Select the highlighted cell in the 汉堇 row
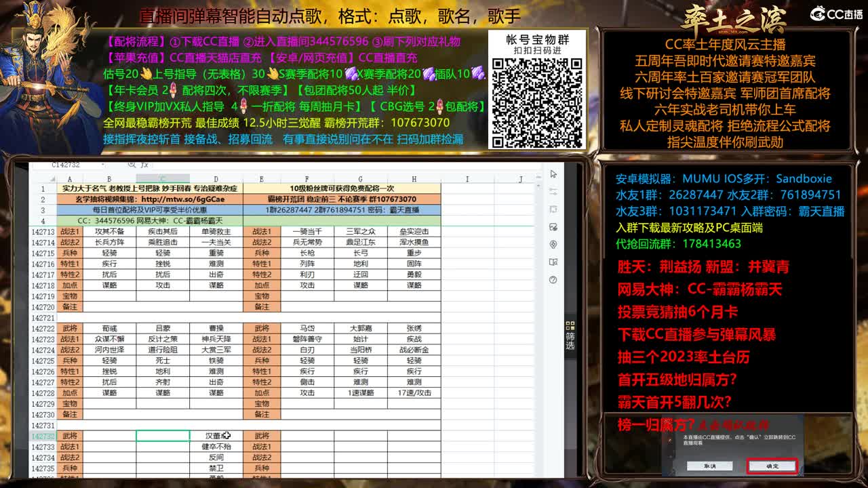 click(163, 436)
